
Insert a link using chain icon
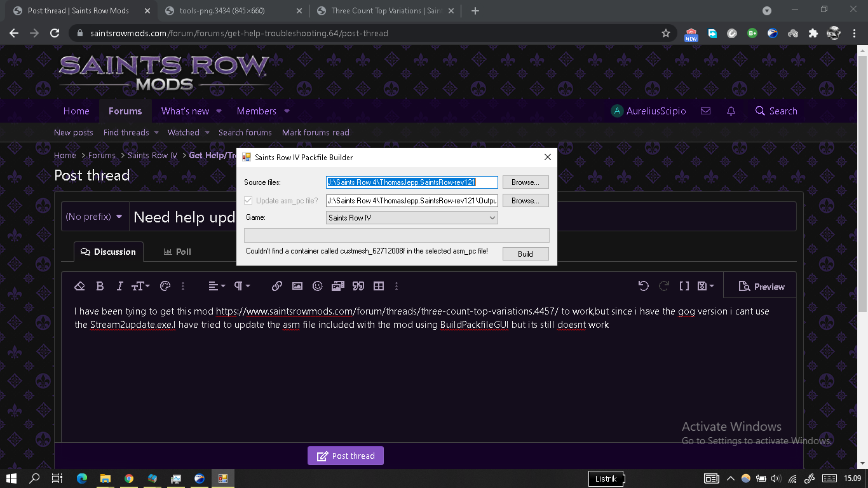(x=277, y=287)
